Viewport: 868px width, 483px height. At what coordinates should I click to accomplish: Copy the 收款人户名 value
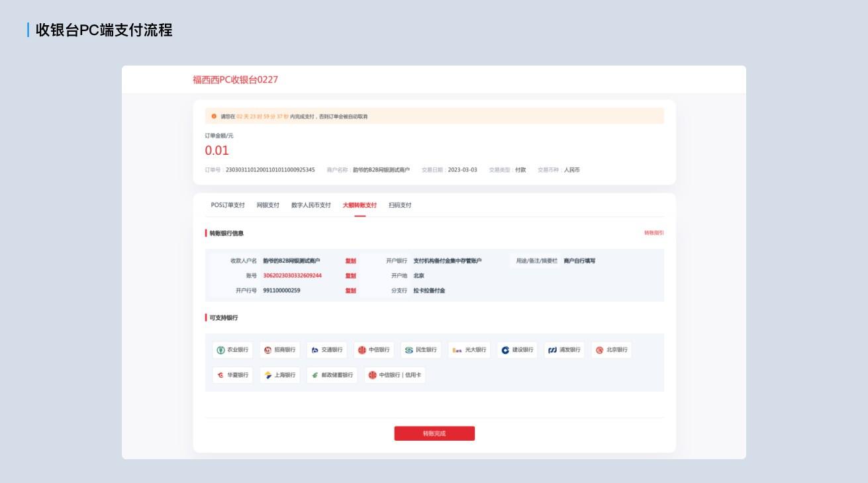pyautogui.click(x=350, y=261)
